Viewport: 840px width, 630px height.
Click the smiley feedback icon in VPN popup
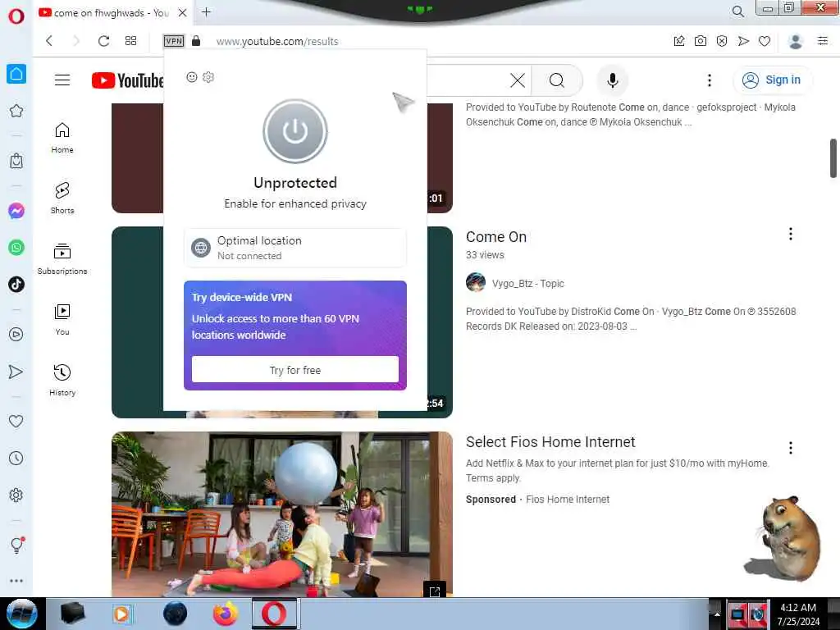192,77
